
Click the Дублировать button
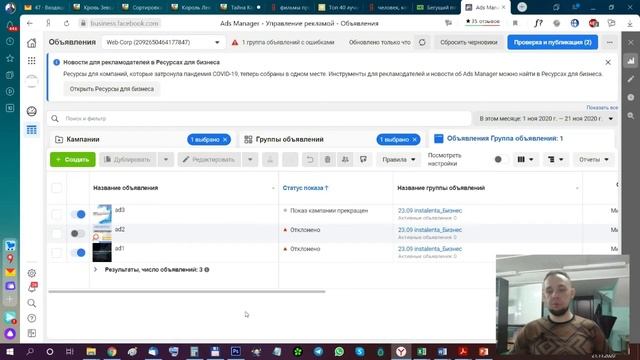tap(127, 160)
